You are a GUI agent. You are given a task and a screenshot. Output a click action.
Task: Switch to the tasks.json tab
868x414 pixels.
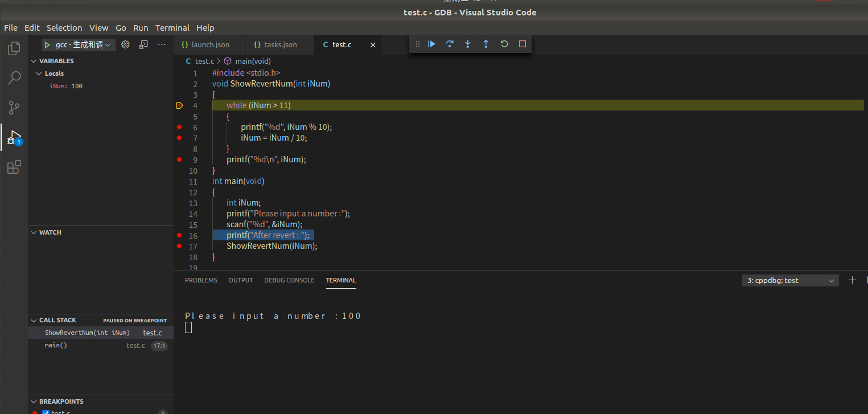coord(279,45)
